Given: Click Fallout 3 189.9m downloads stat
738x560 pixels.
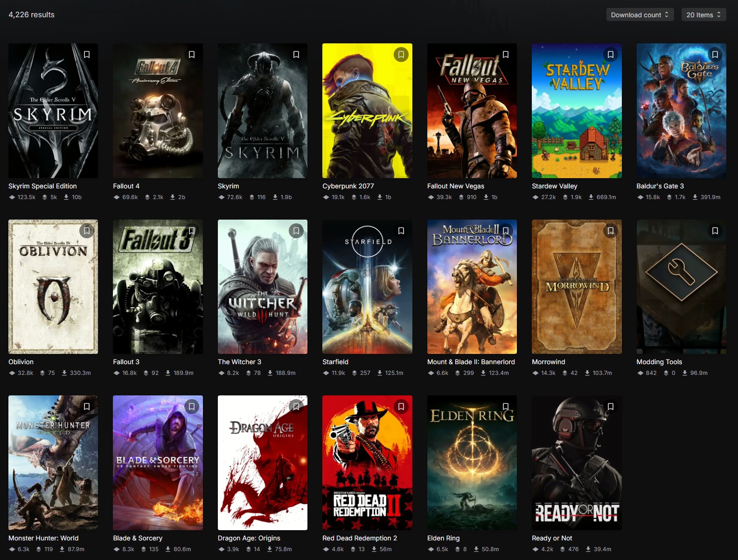Looking at the screenshot, I should [x=180, y=373].
